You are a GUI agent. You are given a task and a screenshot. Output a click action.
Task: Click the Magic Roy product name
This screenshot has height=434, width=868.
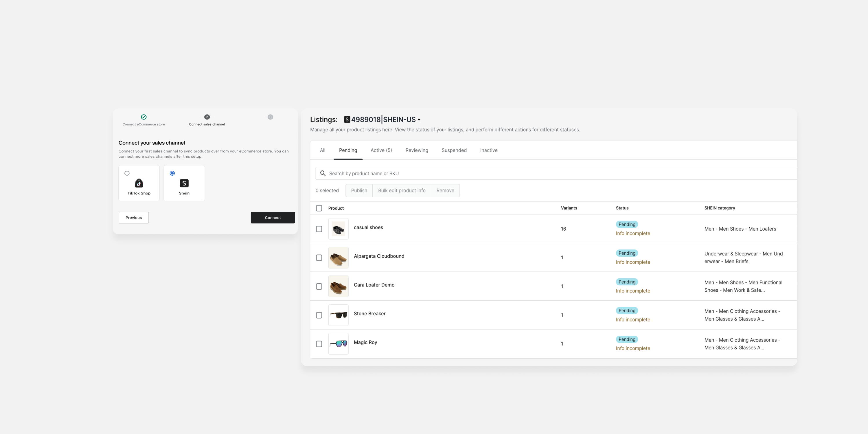point(365,342)
